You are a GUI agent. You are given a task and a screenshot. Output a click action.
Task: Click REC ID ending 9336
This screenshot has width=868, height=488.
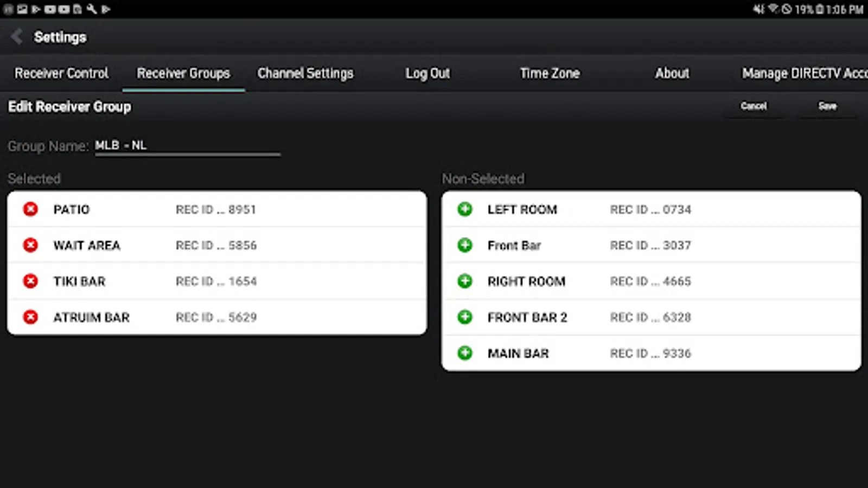(x=650, y=353)
